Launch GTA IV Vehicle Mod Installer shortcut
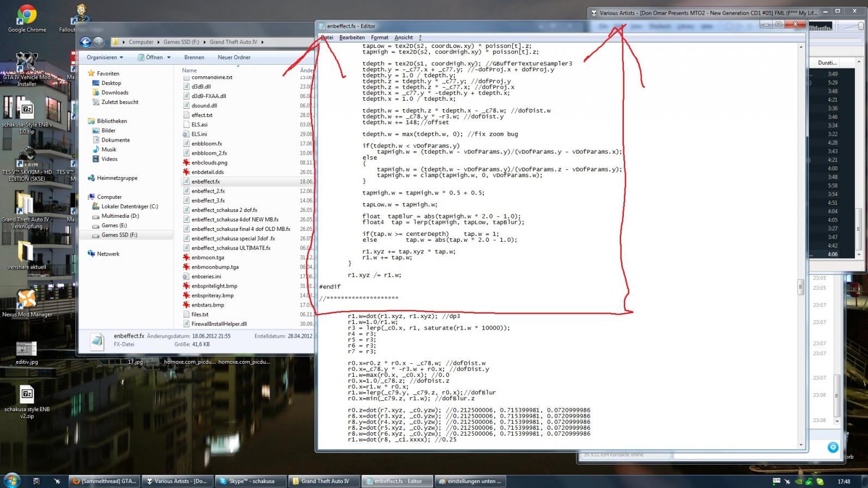Viewport: 868px width, 488px height. (27, 69)
